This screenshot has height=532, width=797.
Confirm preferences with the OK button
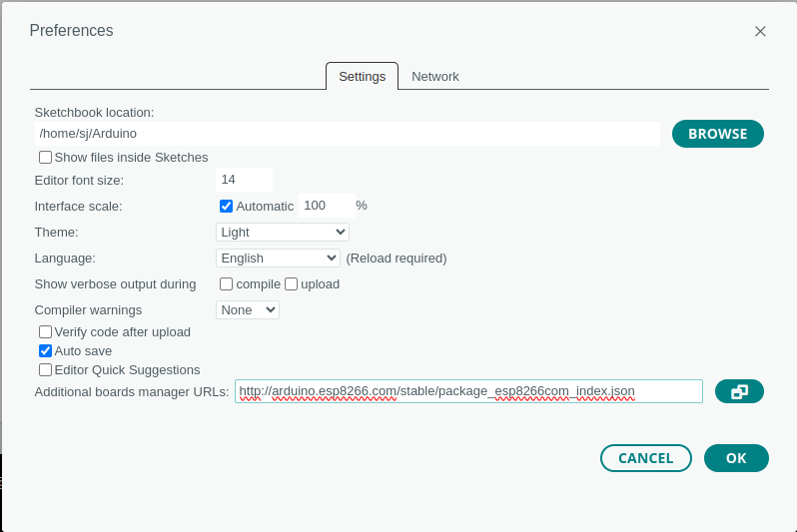(x=736, y=458)
